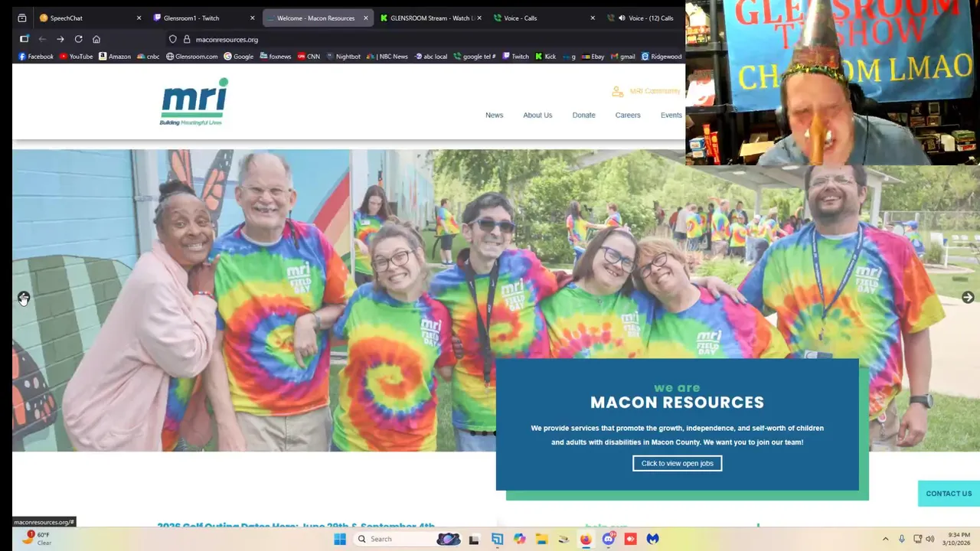
Task: Open the google tel # bookmark
Action: [475, 56]
